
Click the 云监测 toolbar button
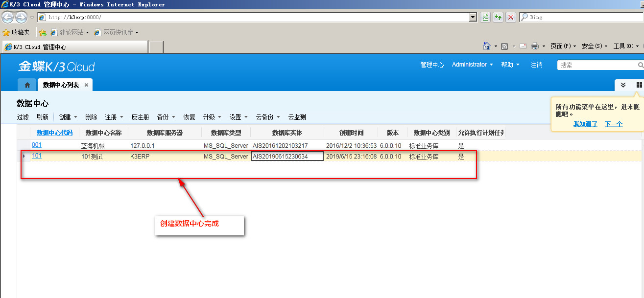(297, 117)
